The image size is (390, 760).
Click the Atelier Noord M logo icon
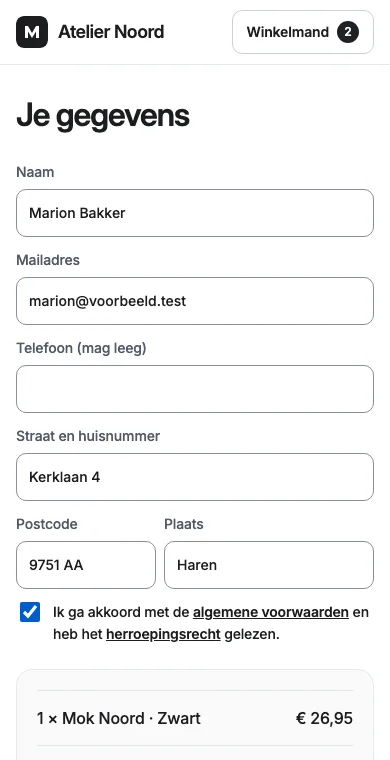(32, 32)
